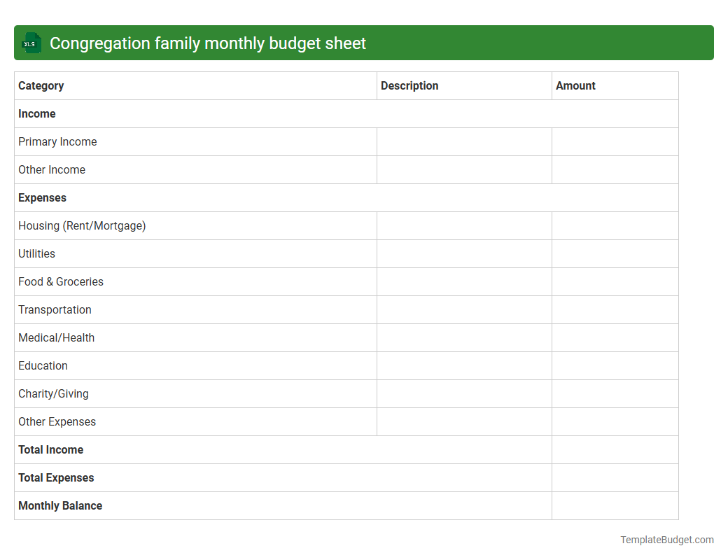Click the Housing (Rent/Mortgage) label

[82, 225]
